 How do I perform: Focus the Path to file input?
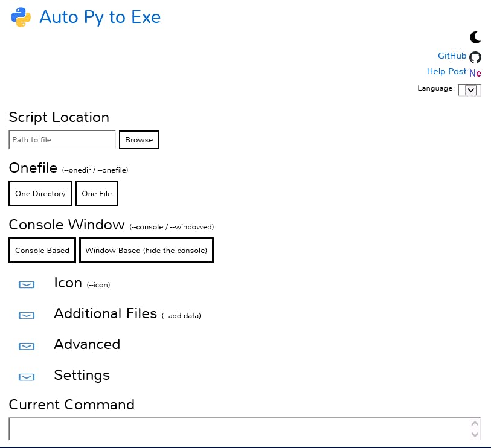pos(62,139)
